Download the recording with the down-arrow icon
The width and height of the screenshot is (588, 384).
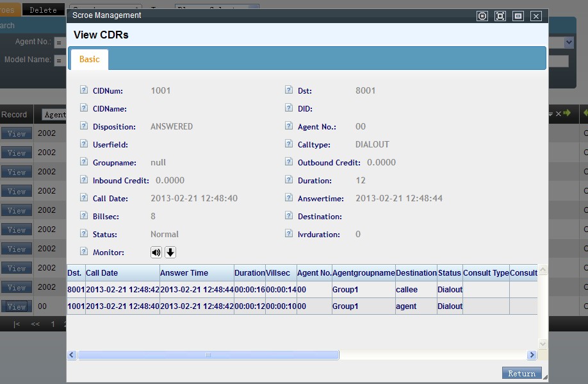pyautogui.click(x=170, y=252)
